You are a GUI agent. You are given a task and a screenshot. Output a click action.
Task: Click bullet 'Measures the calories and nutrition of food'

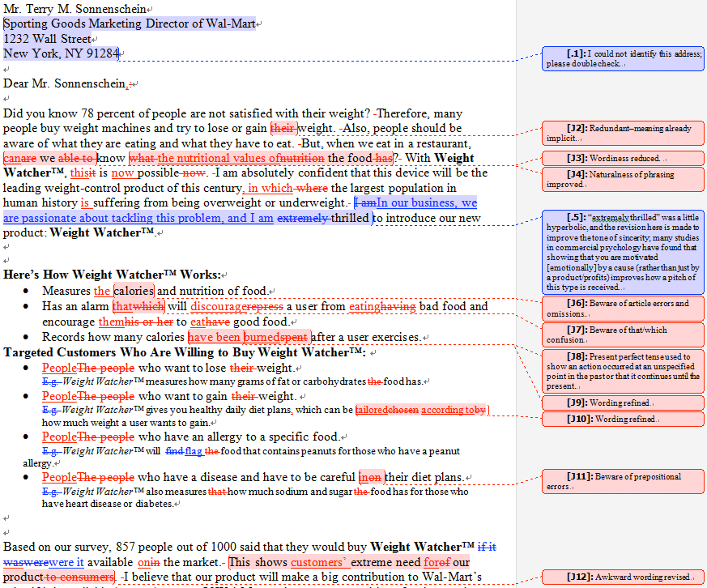point(155,291)
